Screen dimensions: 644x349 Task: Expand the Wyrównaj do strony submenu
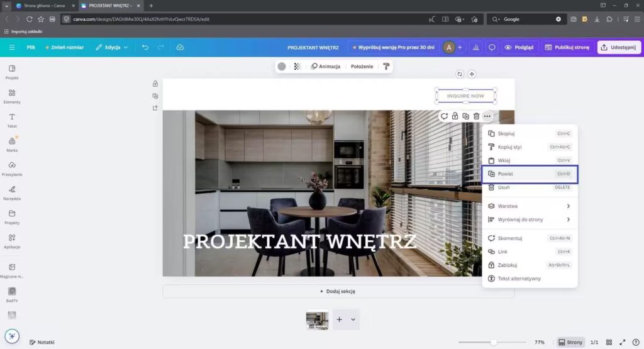(x=530, y=219)
